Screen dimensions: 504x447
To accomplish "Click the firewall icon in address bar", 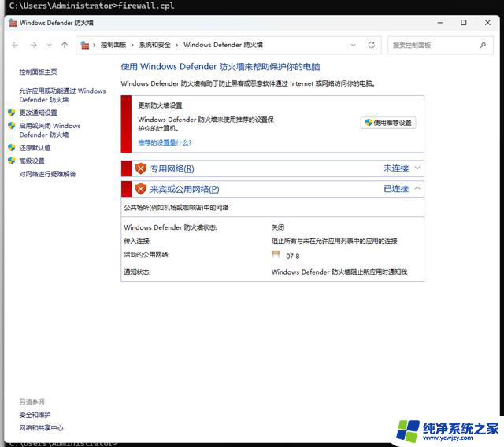I will click(x=85, y=46).
